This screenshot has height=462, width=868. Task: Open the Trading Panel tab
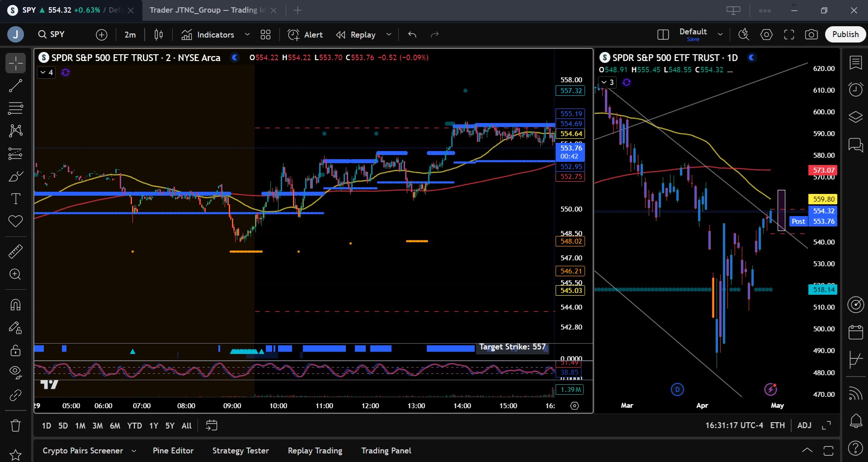pos(386,451)
